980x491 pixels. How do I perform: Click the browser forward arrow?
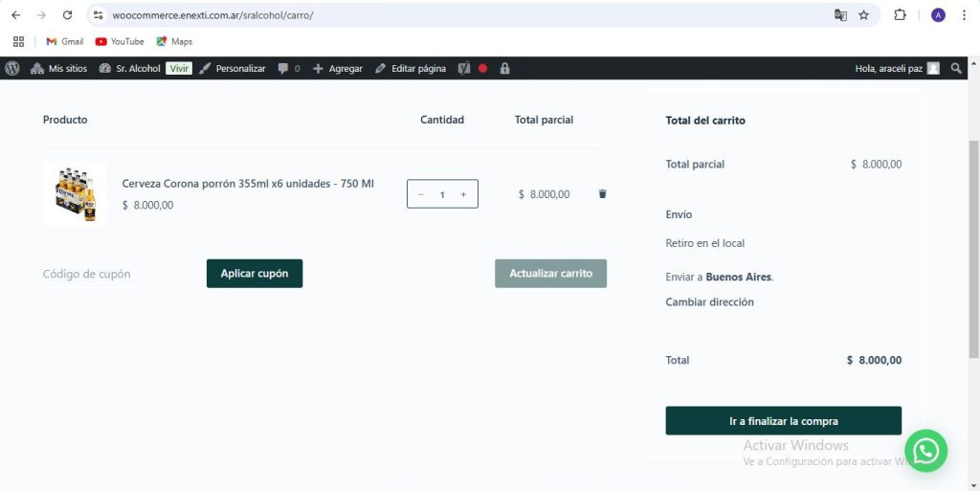41,15
